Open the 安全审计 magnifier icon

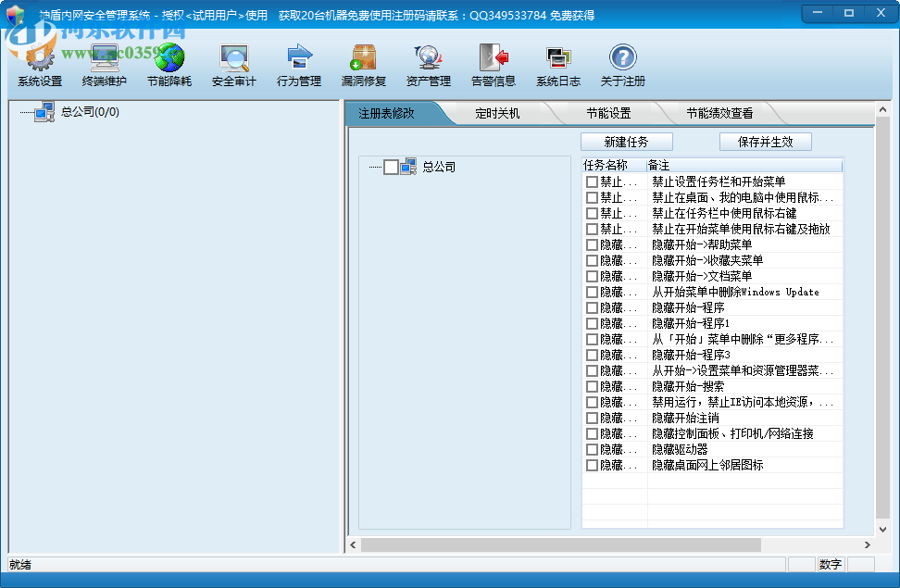(x=233, y=58)
